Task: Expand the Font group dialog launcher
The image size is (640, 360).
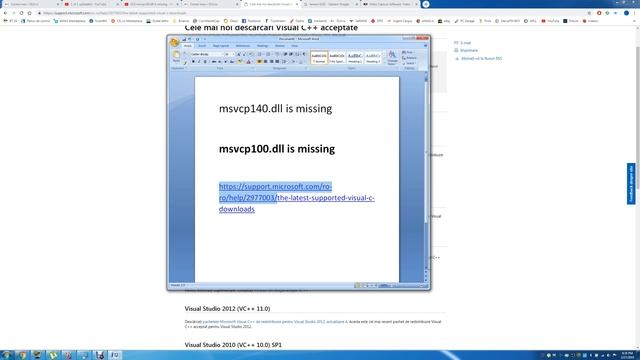Action: pos(253,68)
